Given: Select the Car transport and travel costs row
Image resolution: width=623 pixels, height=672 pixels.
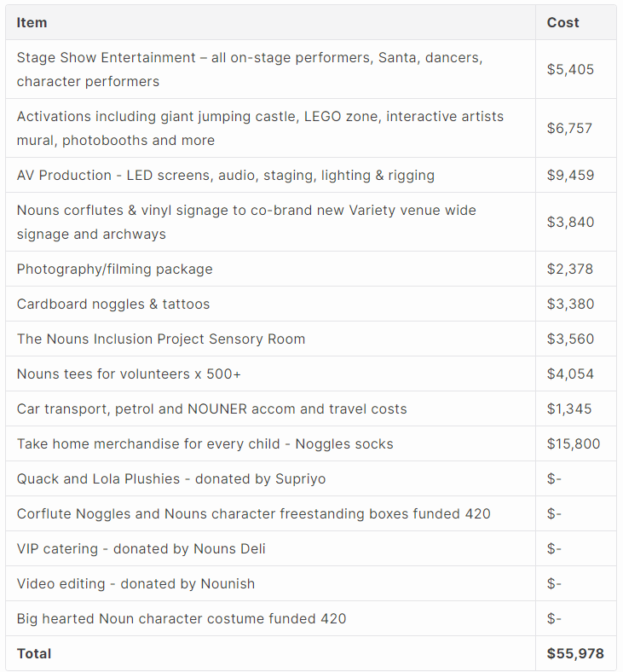Looking at the screenshot, I should click(212, 409).
